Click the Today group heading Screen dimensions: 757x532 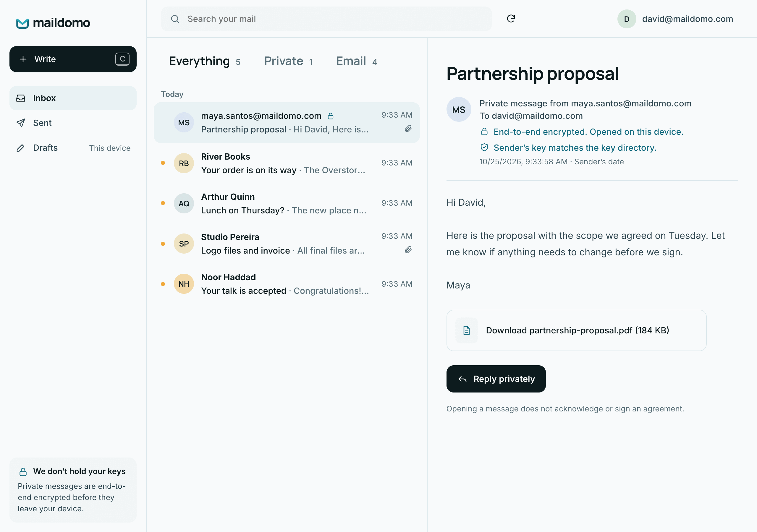(x=172, y=94)
